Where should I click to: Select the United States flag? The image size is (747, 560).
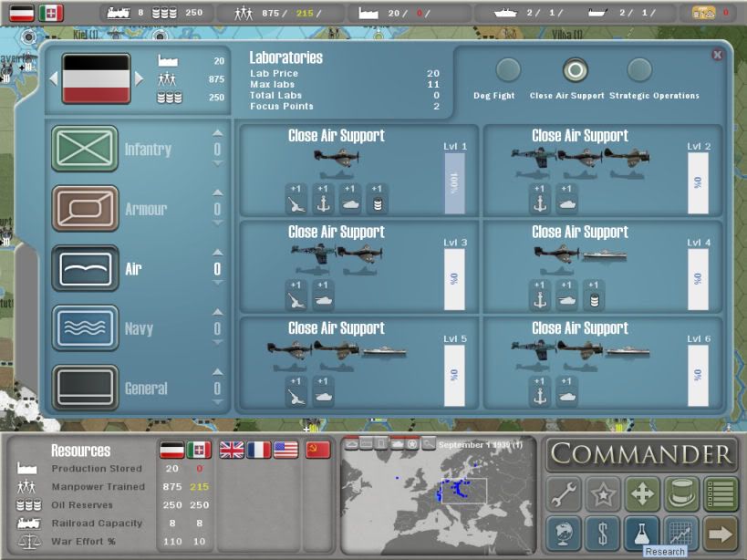285,450
